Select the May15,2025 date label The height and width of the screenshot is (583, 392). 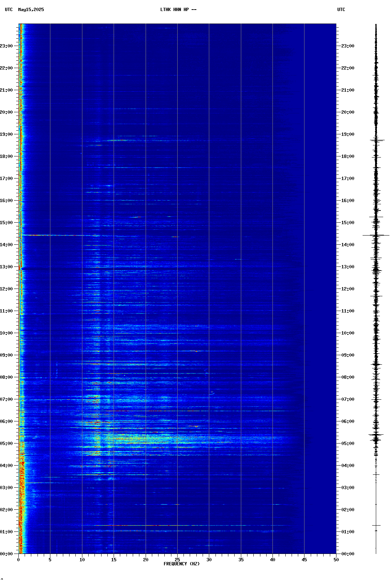click(31, 10)
